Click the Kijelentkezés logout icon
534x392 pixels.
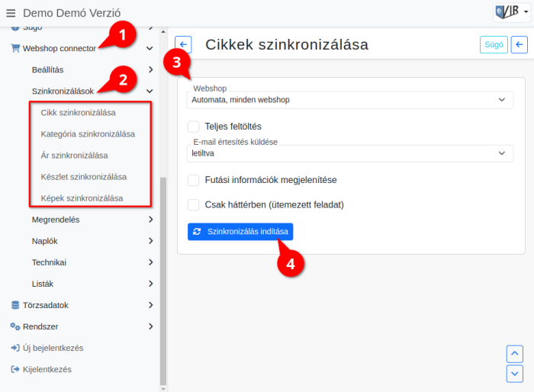pyautogui.click(x=15, y=369)
